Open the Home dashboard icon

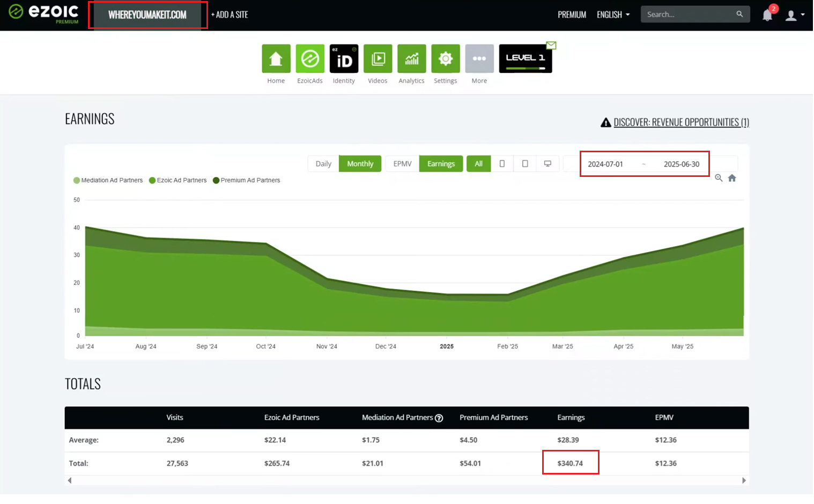coord(276,58)
